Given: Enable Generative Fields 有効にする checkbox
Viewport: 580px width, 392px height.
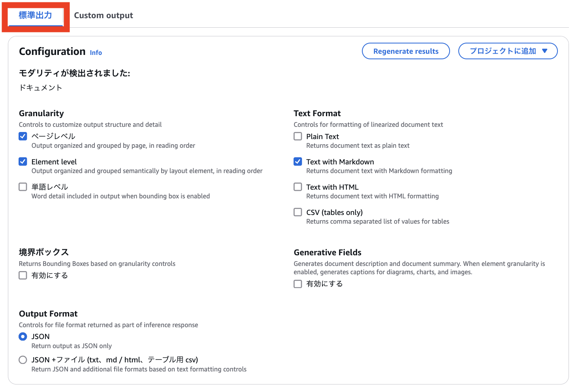Looking at the screenshot, I should [x=298, y=284].
